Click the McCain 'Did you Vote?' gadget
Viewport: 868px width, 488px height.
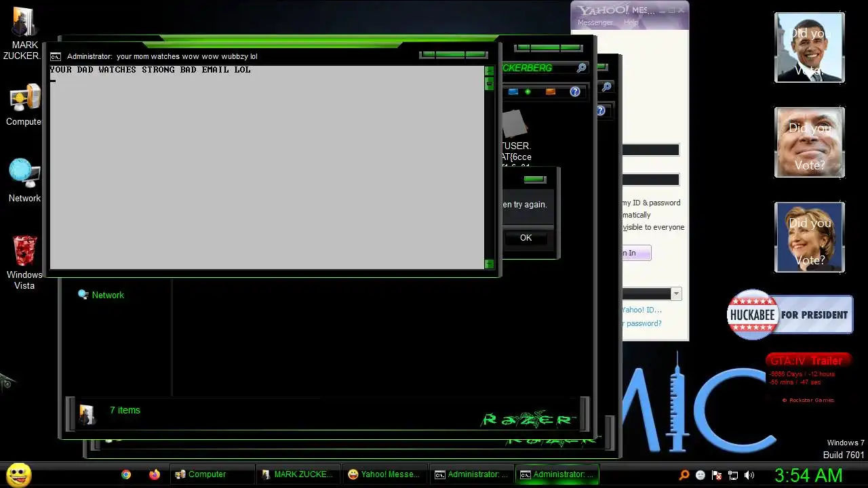pyautogui.click(x=810, y=142)
